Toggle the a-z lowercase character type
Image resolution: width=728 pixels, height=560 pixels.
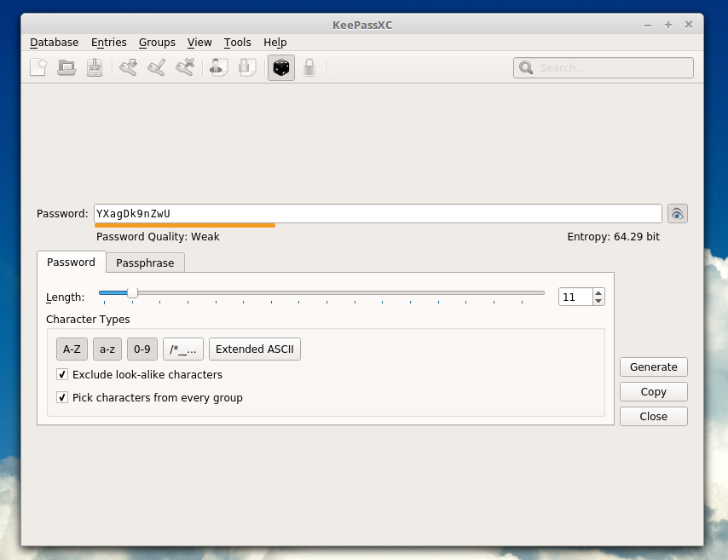point(107,349)
